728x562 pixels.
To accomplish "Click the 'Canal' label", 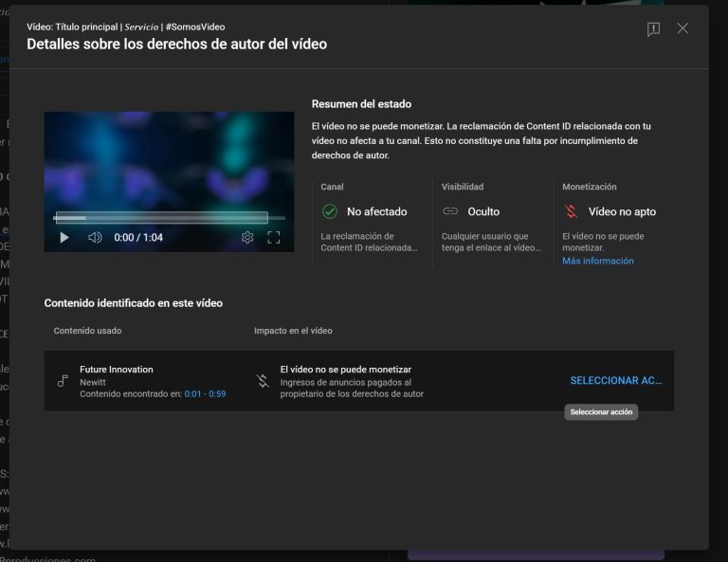I will pyautogui.click(x=332, y=187).
